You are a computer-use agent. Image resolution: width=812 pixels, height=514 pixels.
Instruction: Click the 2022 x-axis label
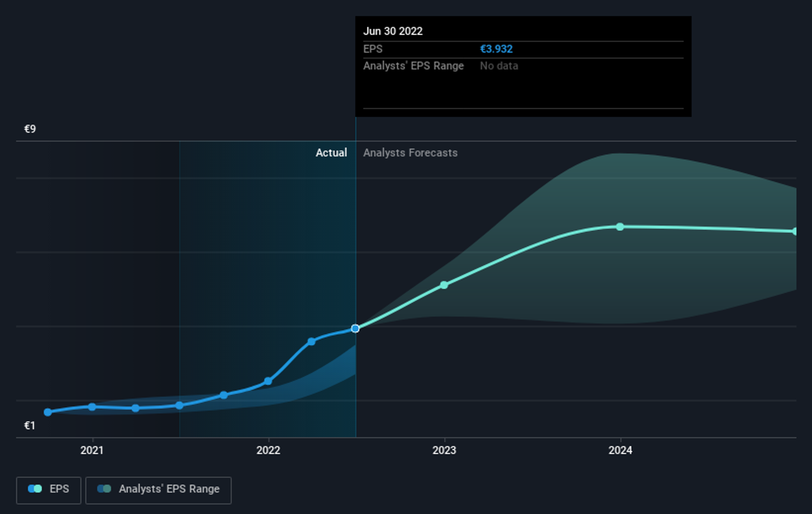click(x=268, y=450)
